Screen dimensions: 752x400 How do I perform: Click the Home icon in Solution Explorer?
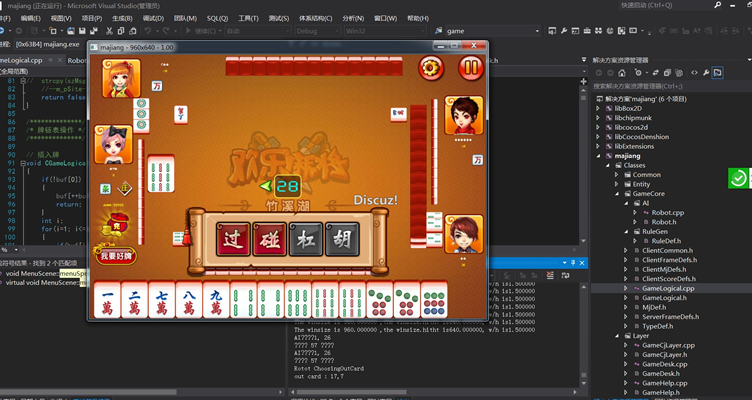pos(622,73)
